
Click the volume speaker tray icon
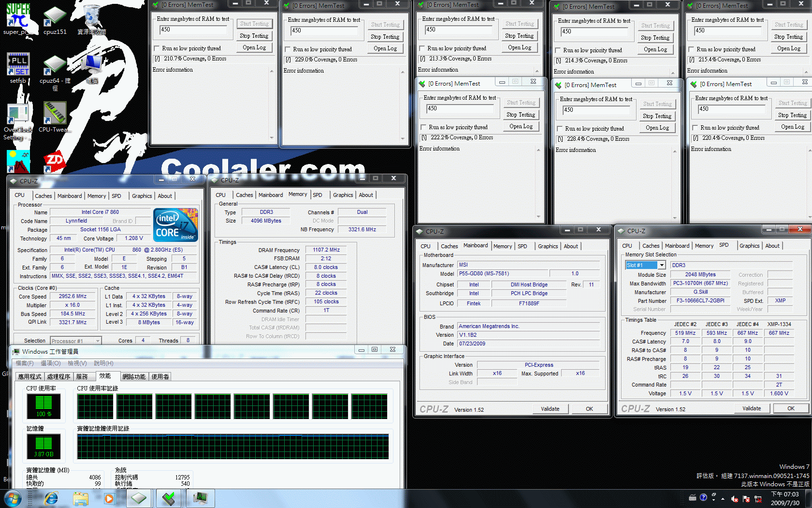[734, 498]
